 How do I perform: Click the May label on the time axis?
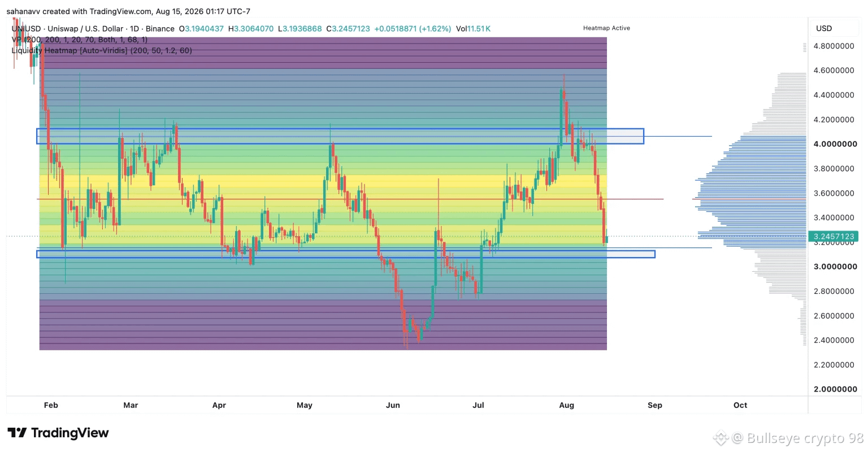tap(305, 405)
